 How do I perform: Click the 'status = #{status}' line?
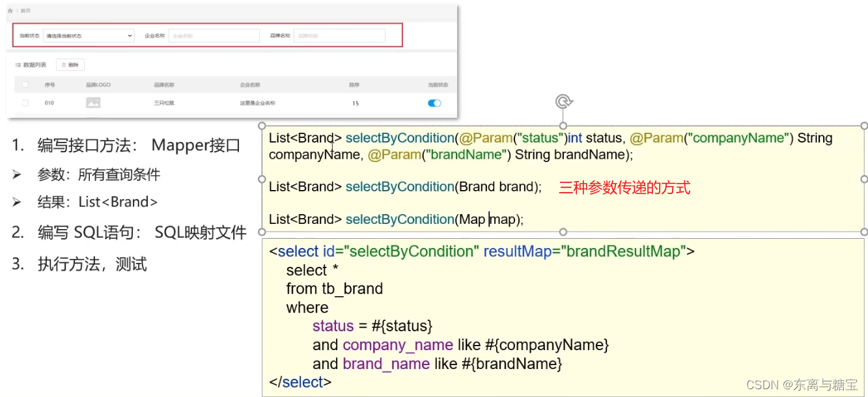click(372, 326)
